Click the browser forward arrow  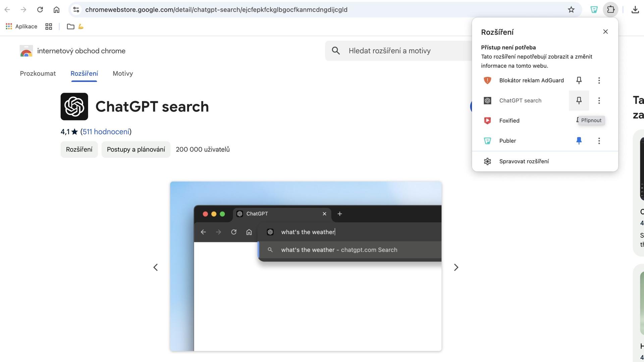click(23, 10)
